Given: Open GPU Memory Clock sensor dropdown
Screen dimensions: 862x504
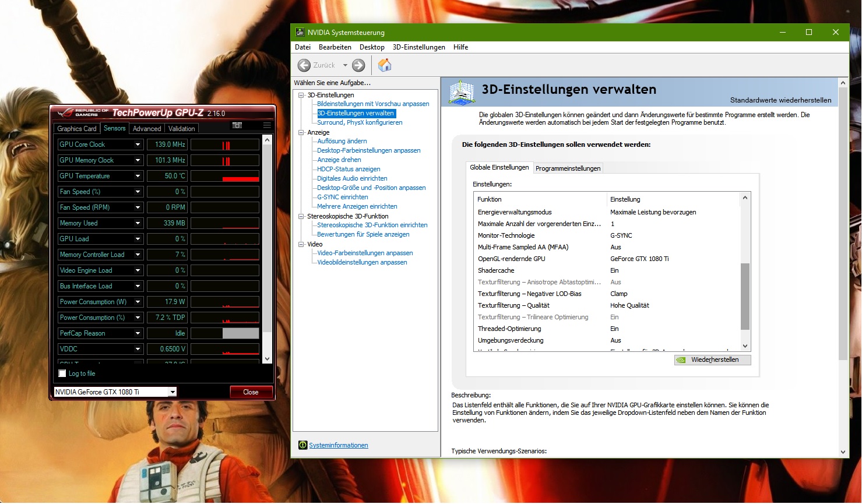Looking at the screenshot, I should coord(138,160).
